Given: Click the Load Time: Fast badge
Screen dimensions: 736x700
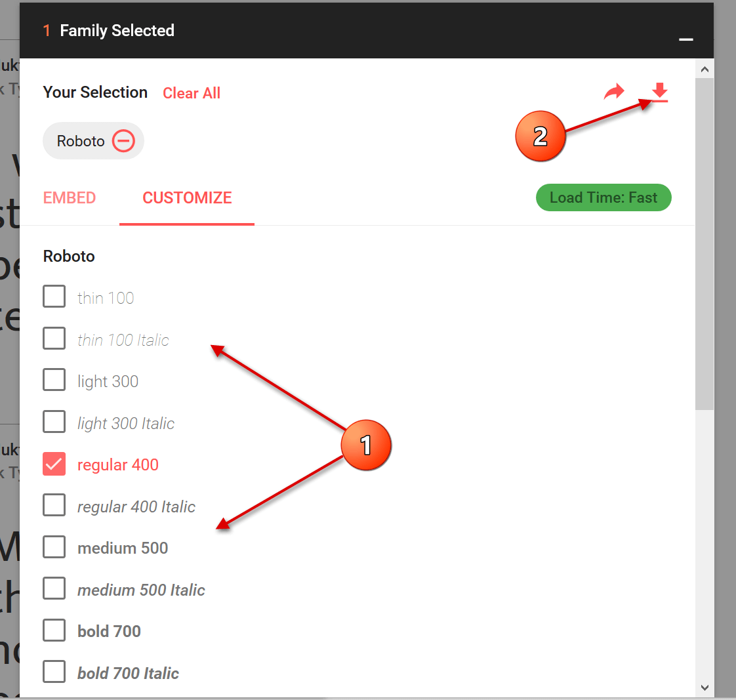Looking at the screenshot, I should coord(603,197).
